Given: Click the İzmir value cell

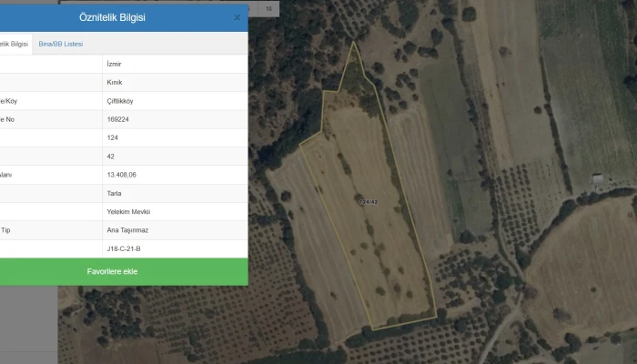Looking at the screenshot, I should point(114,64).
